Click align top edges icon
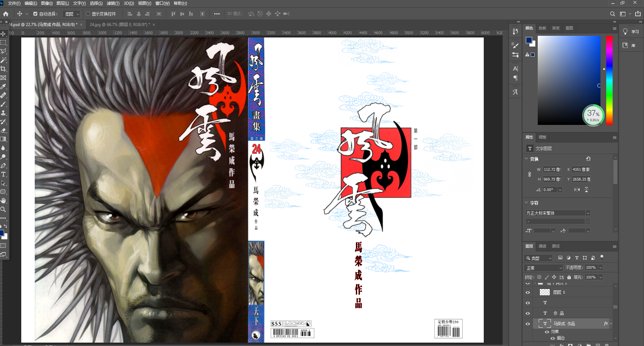644x346 pixels. coord(173,14)
